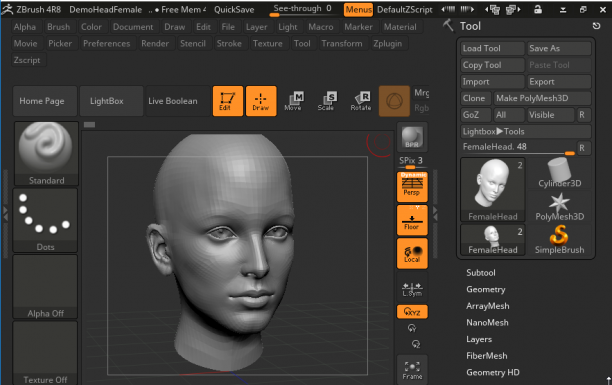
Task: Click the QuickSave button
Action: coord(234,9)
